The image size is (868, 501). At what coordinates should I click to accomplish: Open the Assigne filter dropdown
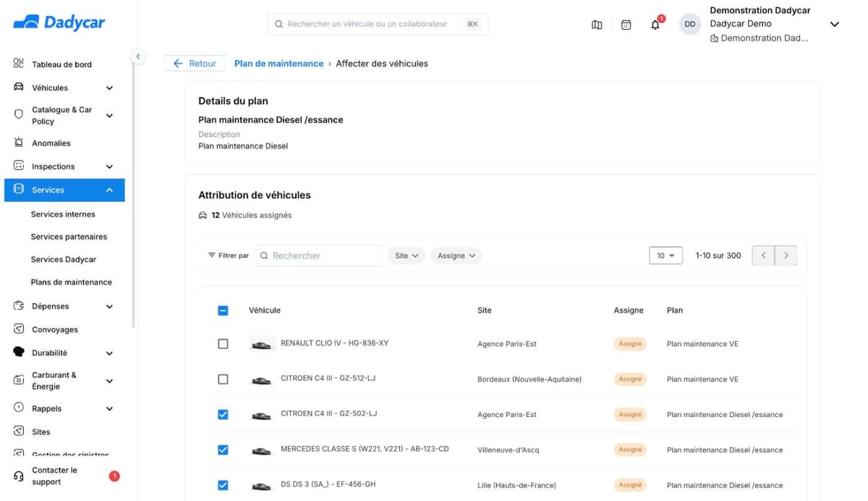point(456,256)
